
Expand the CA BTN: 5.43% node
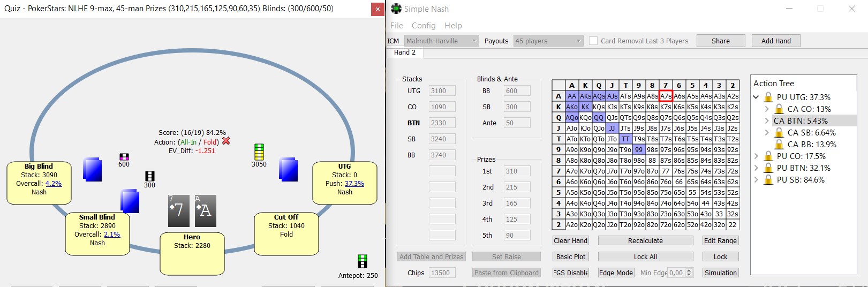click(767, 120)
